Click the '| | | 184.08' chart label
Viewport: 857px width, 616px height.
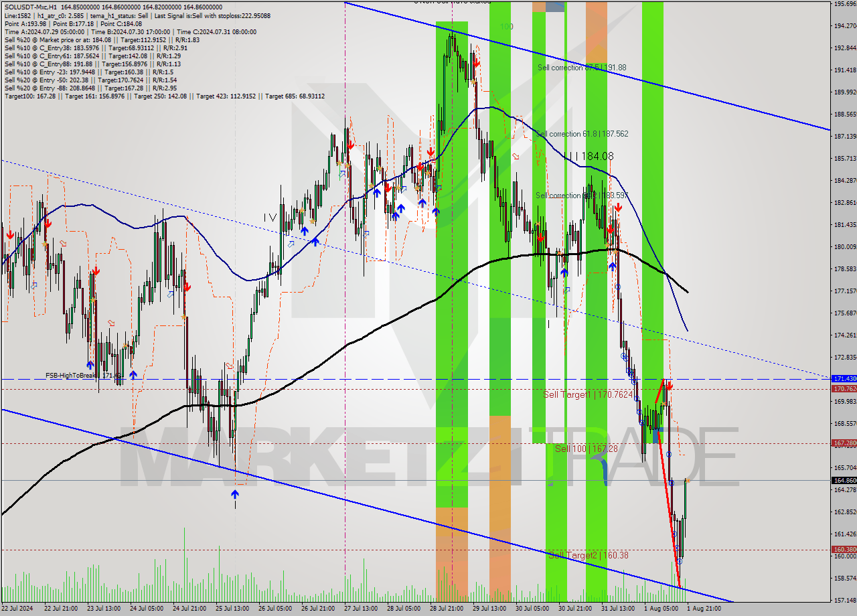589,156
